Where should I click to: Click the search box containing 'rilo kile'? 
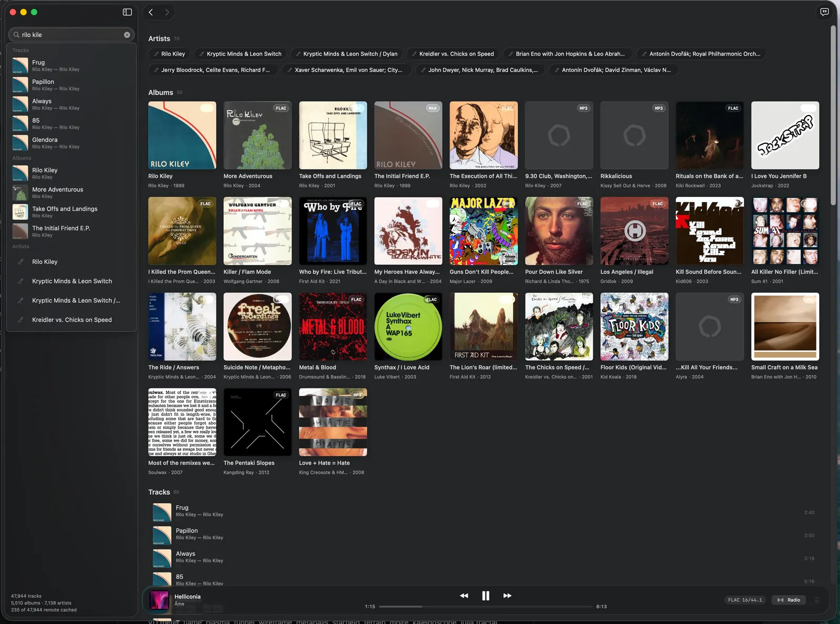[x=71, y=35]
